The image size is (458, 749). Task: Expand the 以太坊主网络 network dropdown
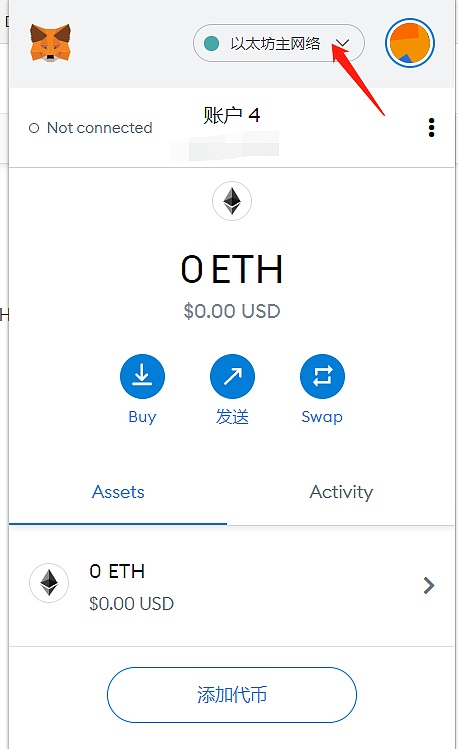279,43
